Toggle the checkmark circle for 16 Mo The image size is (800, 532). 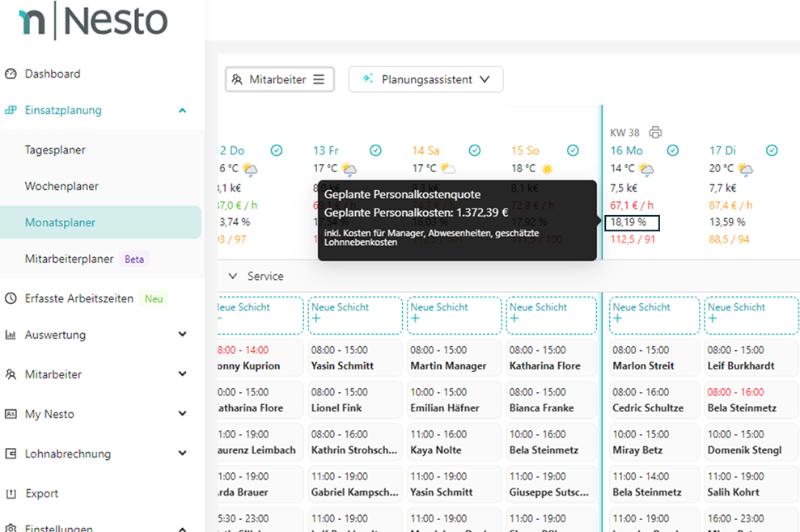pyautogui.click(x=672, y=150)
